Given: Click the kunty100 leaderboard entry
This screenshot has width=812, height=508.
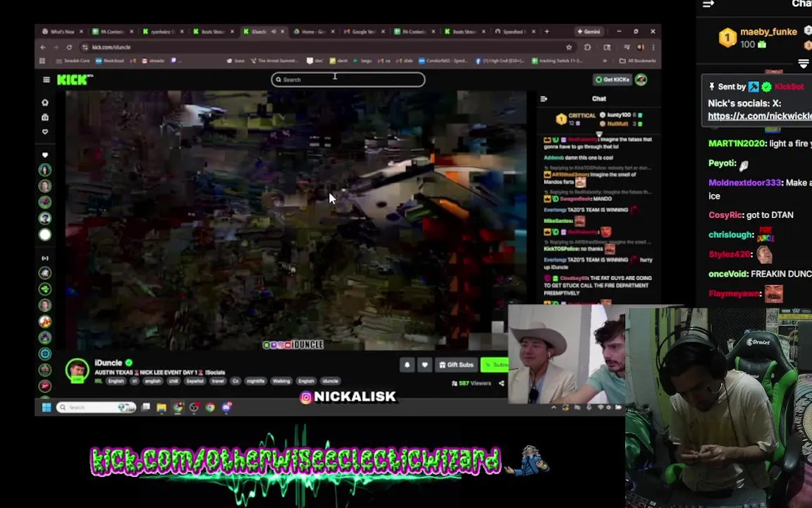Looking at the screenshot, I should click(x=620, y=115).
